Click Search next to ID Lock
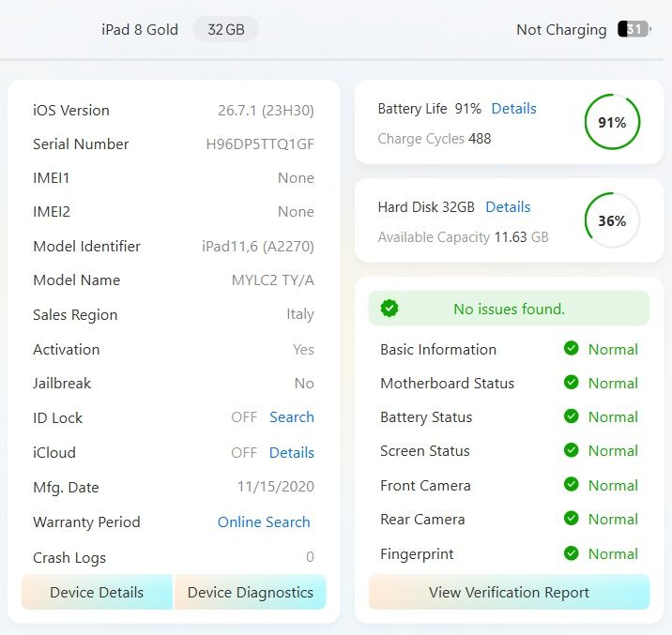 (292, 417)
